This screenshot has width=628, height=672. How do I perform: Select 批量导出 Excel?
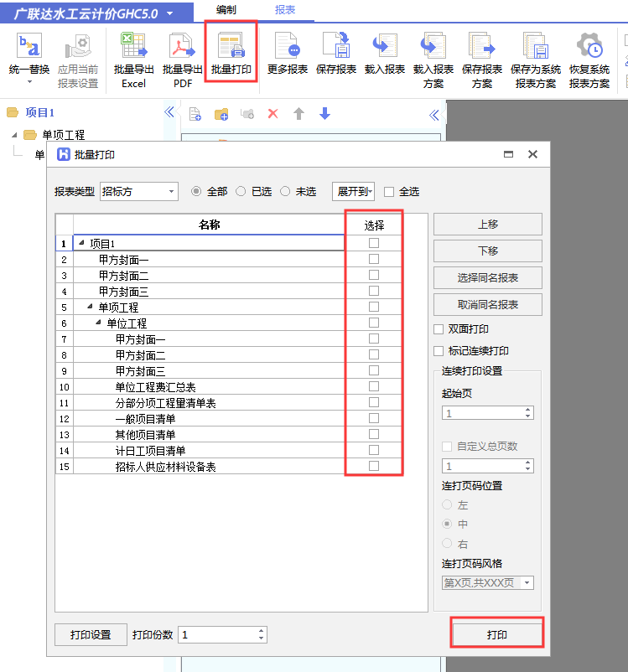click(x=134, y=60)
